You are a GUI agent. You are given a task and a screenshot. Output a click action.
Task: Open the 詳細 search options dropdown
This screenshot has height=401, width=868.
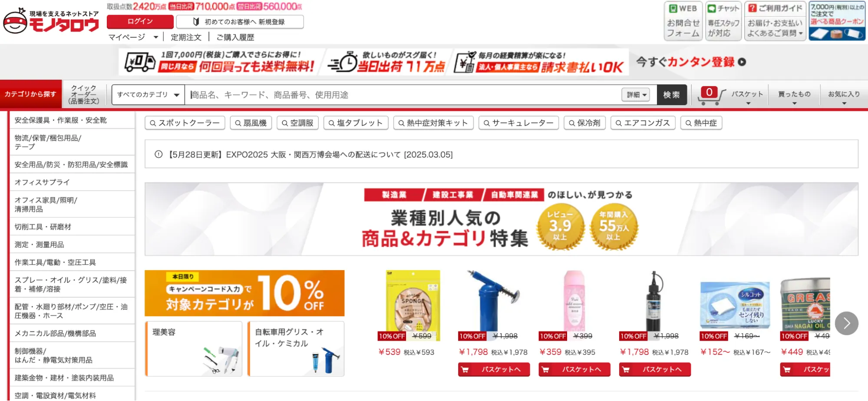click(x=636, y=95)
